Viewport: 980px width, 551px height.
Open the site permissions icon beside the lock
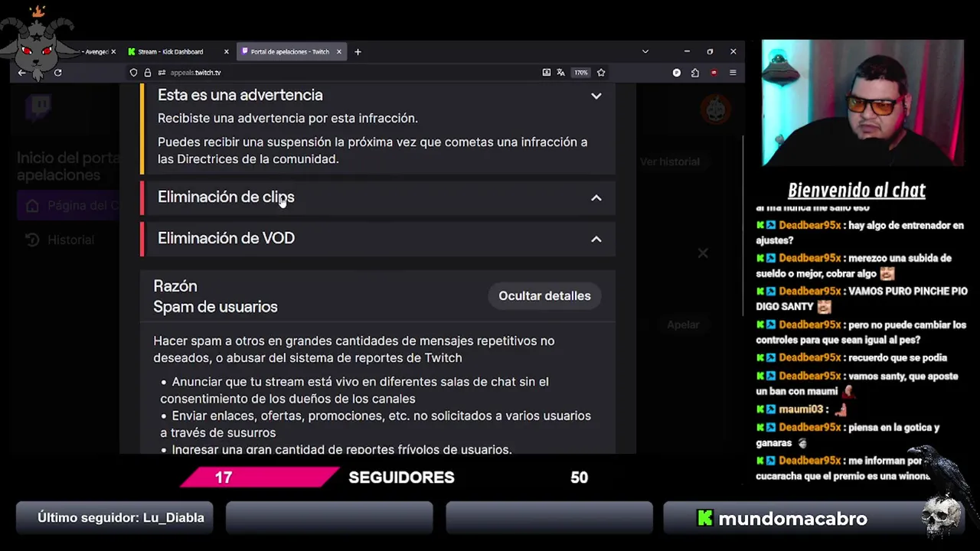(x=162, y=73)
